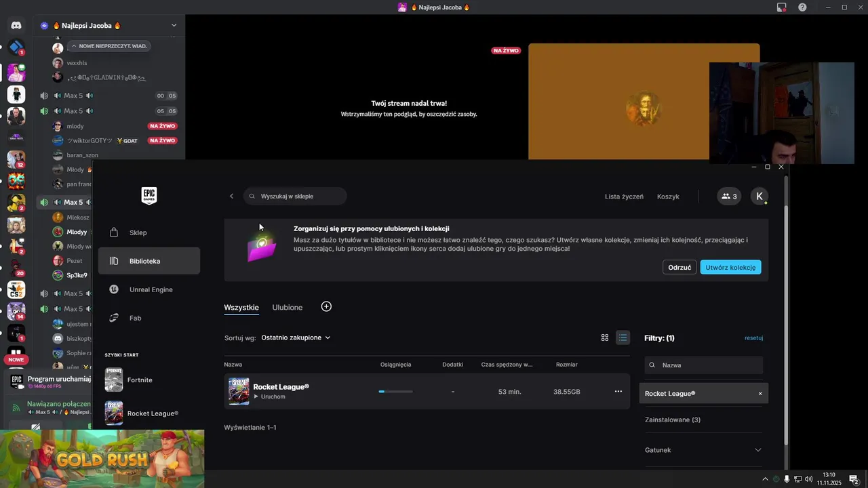This screenshot has height=488, width=868.
Task: Open Koszyk
Action: coord(668,197)
